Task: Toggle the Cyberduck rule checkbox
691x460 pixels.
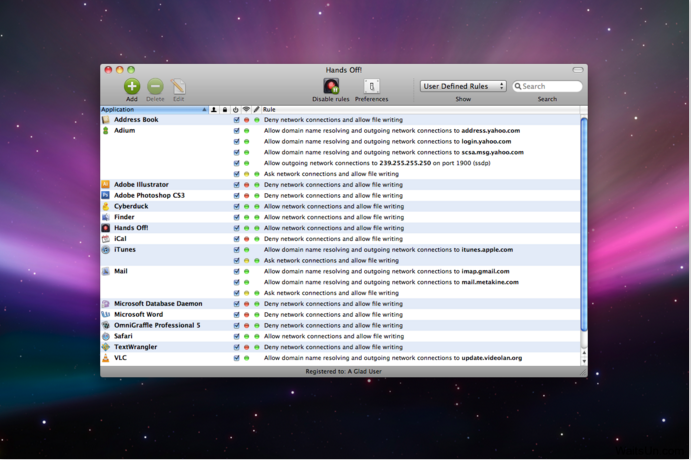Action: tap(237, 206)
